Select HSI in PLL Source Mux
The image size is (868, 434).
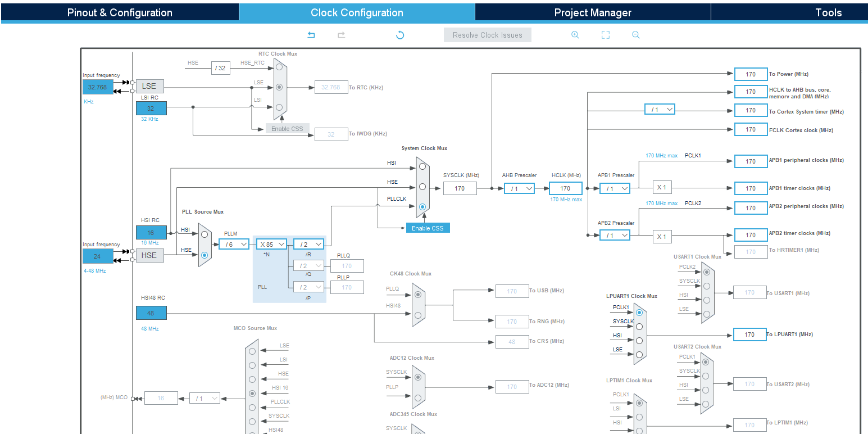click(x=204, y=234)
